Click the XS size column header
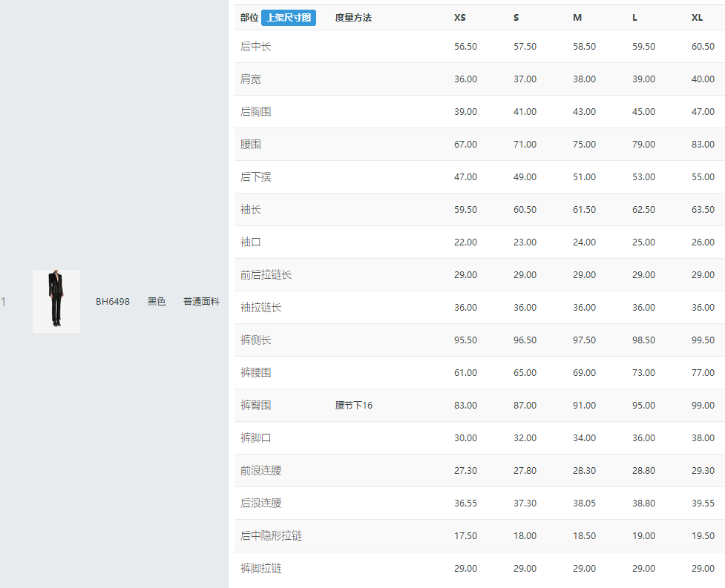This screenshot has height=588, width=725. 459,18
